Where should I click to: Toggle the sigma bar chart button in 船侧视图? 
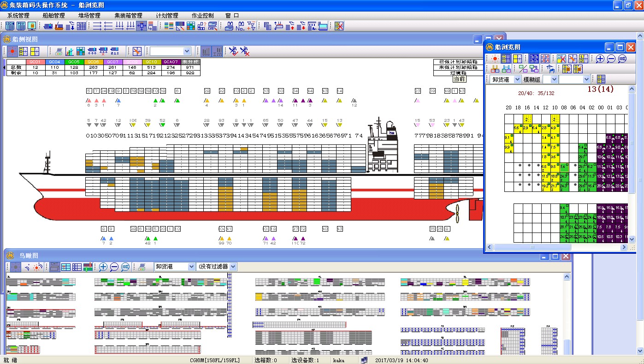(217, 51)
